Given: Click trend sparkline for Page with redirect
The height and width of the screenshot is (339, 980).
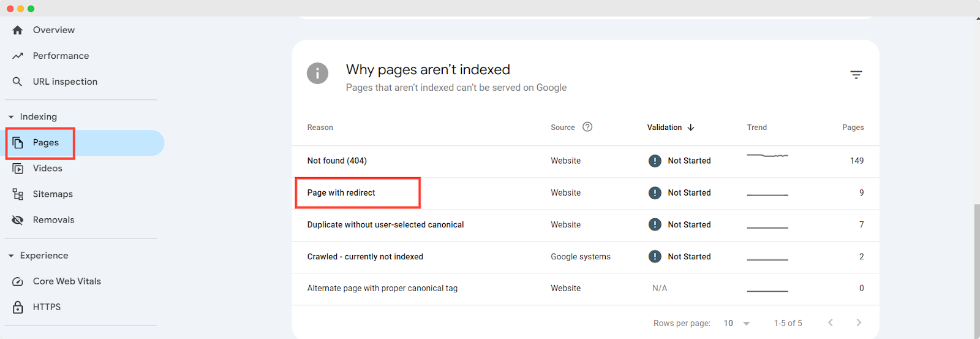Looking at the screenshot, I should click(767, 195).
